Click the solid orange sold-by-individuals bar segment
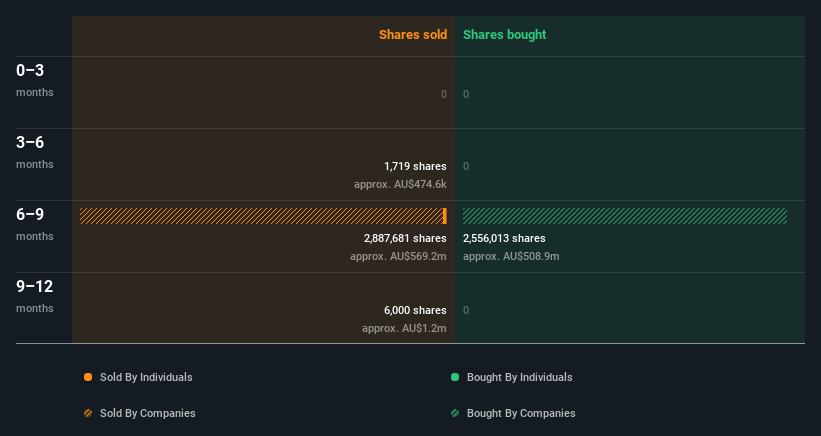 [x=445, y=216]
